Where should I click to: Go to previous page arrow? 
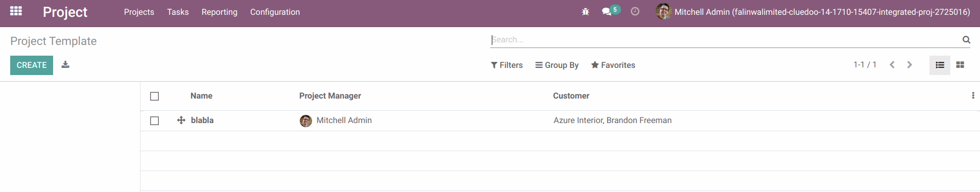pos(892,65)
